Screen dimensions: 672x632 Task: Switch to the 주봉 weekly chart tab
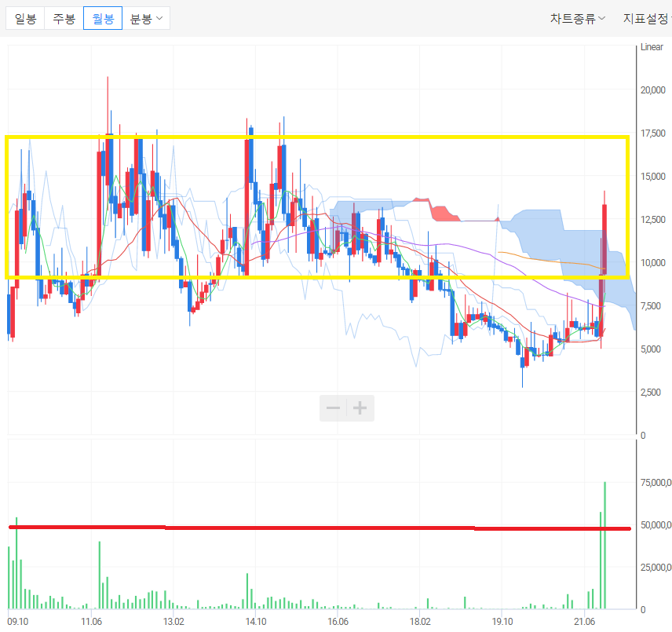64,18
